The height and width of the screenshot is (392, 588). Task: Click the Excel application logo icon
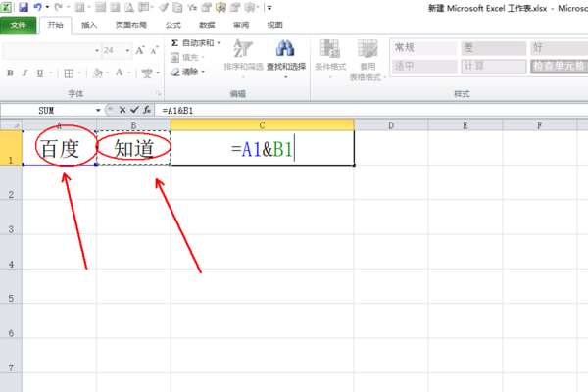pos(6,7)
